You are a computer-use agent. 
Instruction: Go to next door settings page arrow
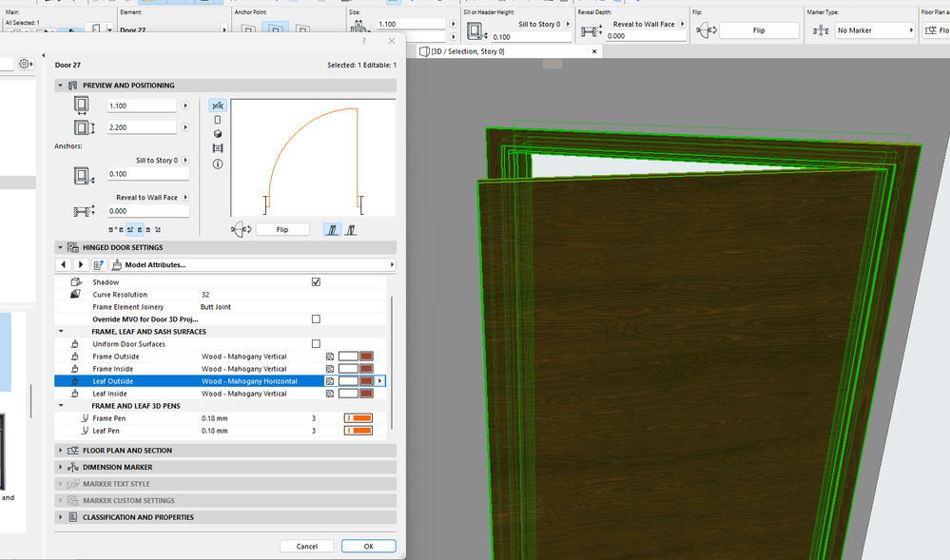[79, 264]
